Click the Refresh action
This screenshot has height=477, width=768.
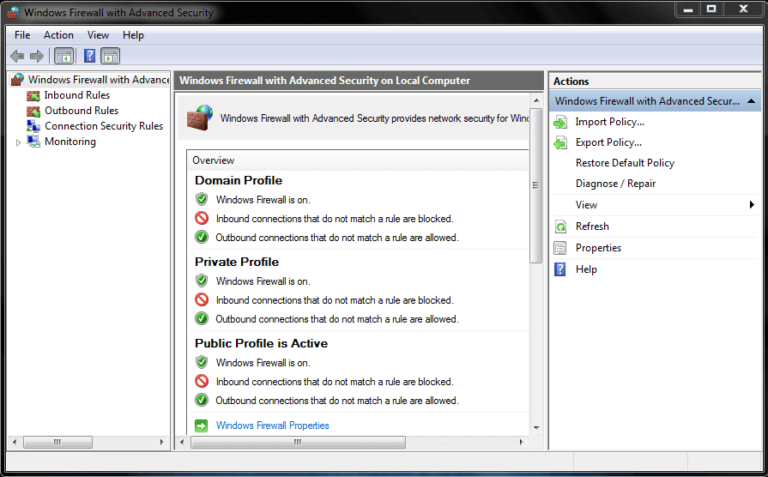pos(592,227)
